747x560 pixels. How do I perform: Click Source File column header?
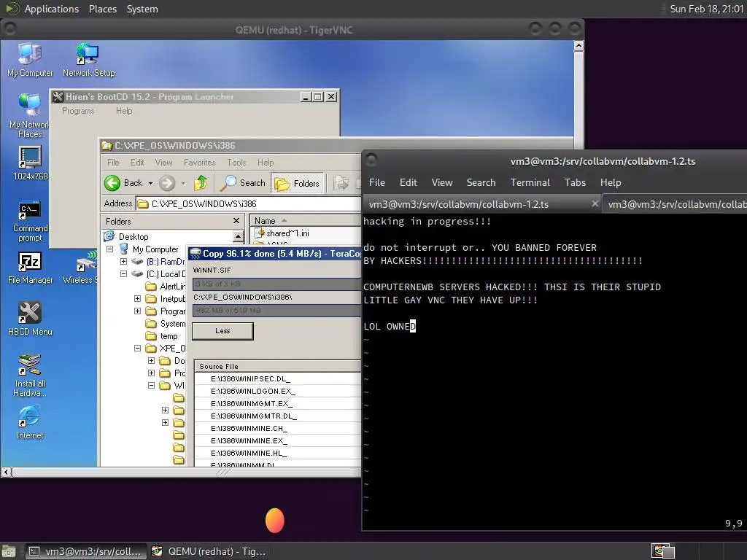[278, 366]
